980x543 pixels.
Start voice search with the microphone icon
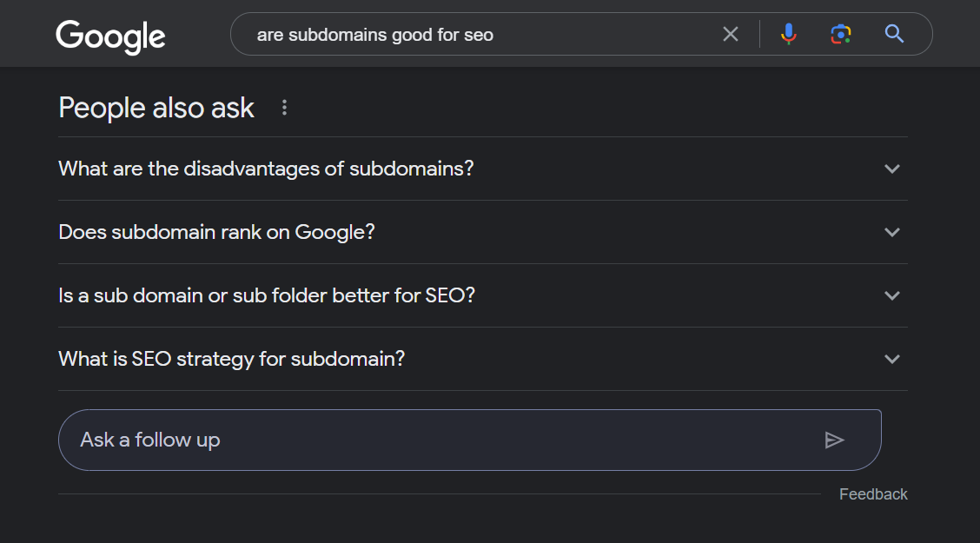coord(788,34)
